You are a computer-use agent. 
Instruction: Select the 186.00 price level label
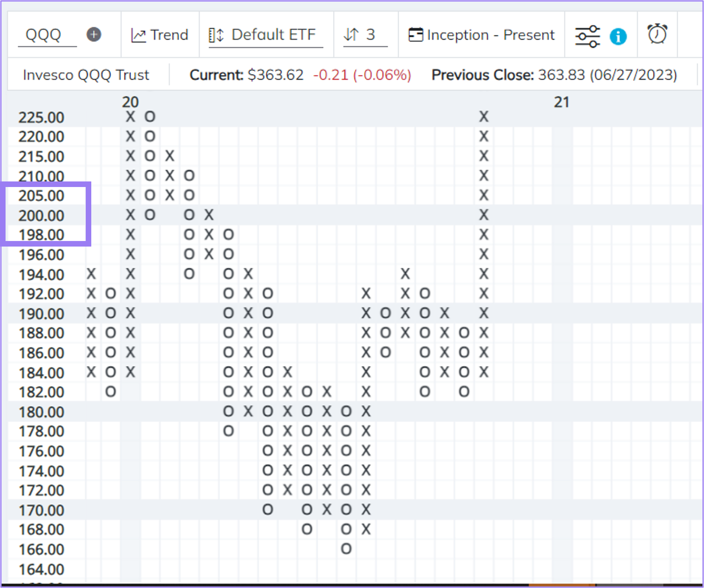point(41,353)
